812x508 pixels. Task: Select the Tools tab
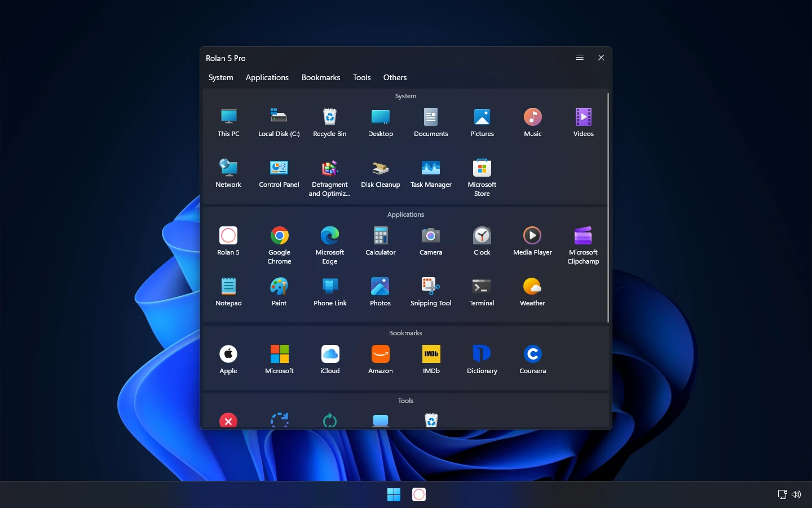362,77
